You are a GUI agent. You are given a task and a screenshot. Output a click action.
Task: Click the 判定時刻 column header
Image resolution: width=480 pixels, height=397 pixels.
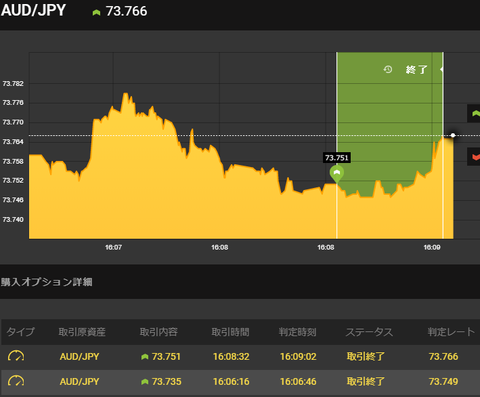pos(298,332)
